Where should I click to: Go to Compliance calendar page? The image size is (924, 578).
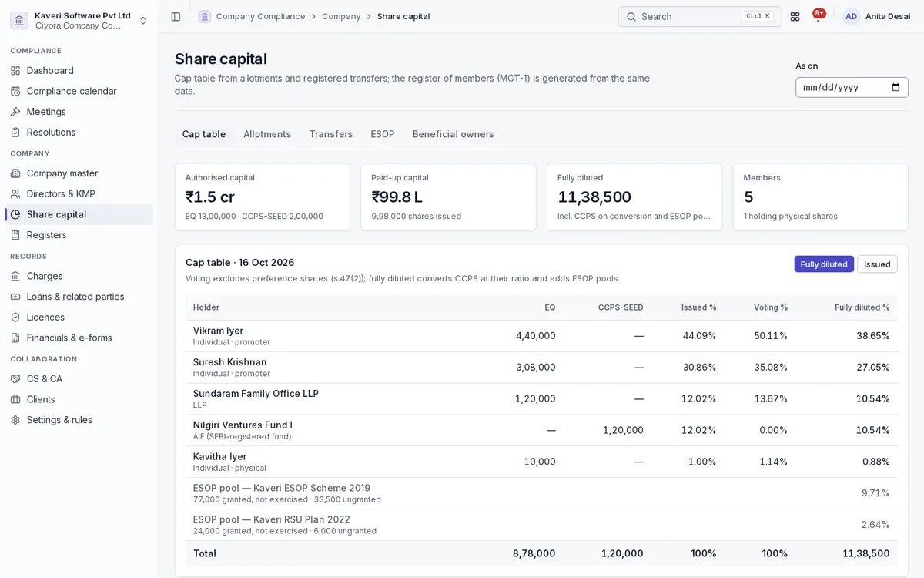(x=79, y=91)
